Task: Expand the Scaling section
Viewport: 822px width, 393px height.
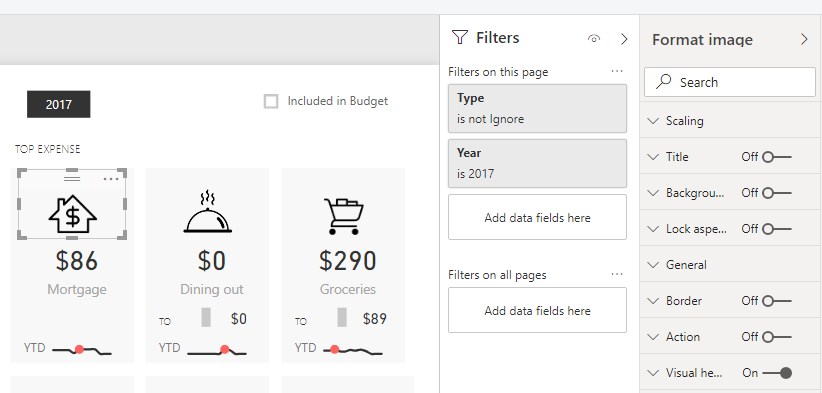Action: pyautogui.click(x=730, y=121)
